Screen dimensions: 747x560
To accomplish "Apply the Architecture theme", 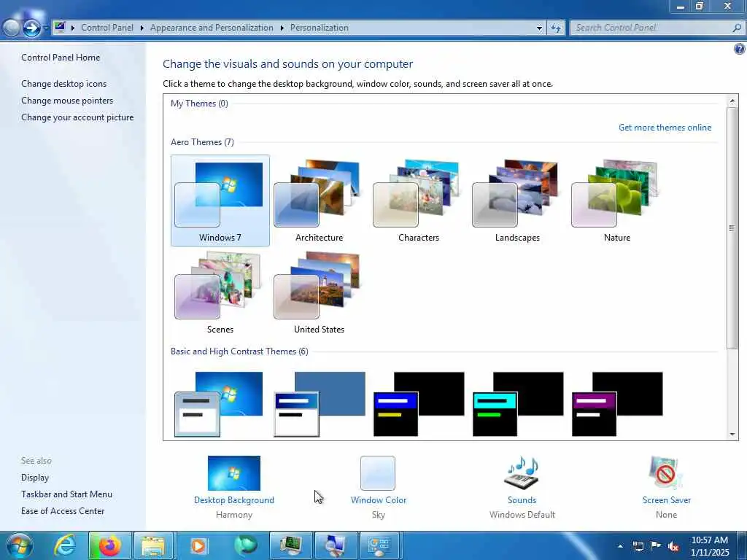I will [319, 200].
